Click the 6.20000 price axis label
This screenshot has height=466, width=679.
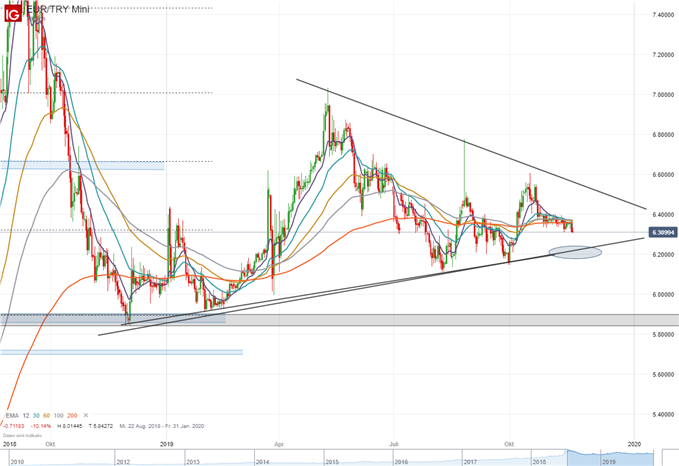663,254
